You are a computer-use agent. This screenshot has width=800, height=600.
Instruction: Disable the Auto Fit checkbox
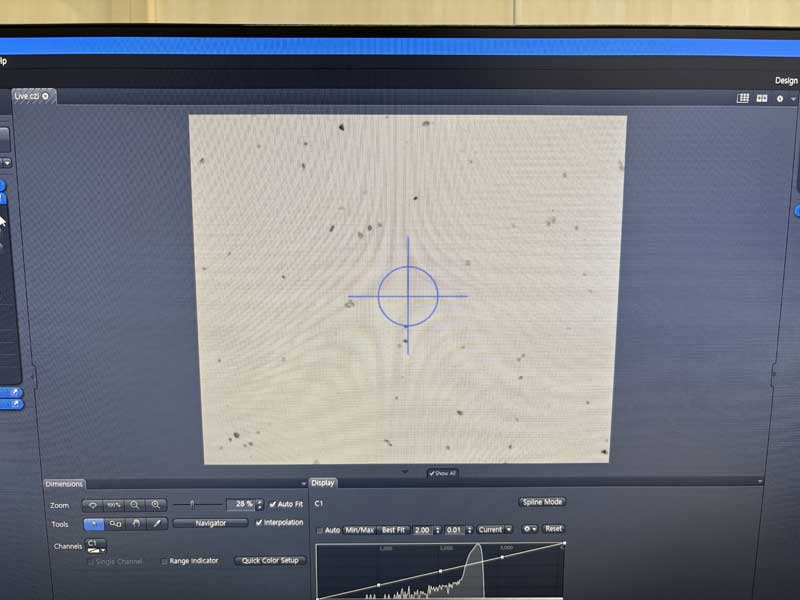pos(273,504)
